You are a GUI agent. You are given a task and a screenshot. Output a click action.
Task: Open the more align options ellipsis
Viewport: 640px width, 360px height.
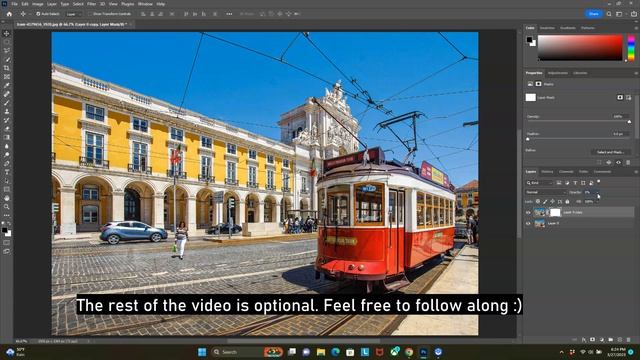point(229,14)
